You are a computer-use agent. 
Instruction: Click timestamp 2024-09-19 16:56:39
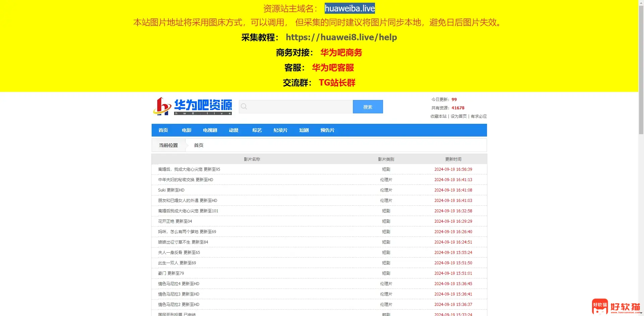pyautogui.click(x=453, y=169)
